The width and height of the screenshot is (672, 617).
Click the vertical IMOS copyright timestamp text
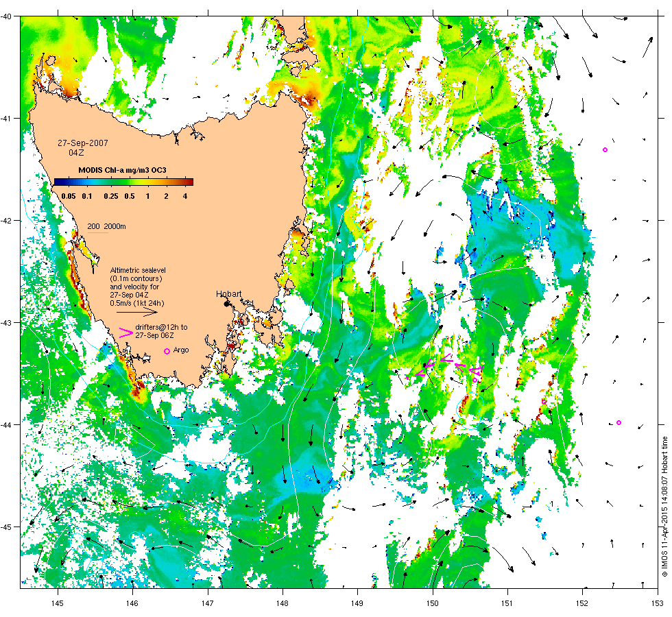(x=664, y=506)
